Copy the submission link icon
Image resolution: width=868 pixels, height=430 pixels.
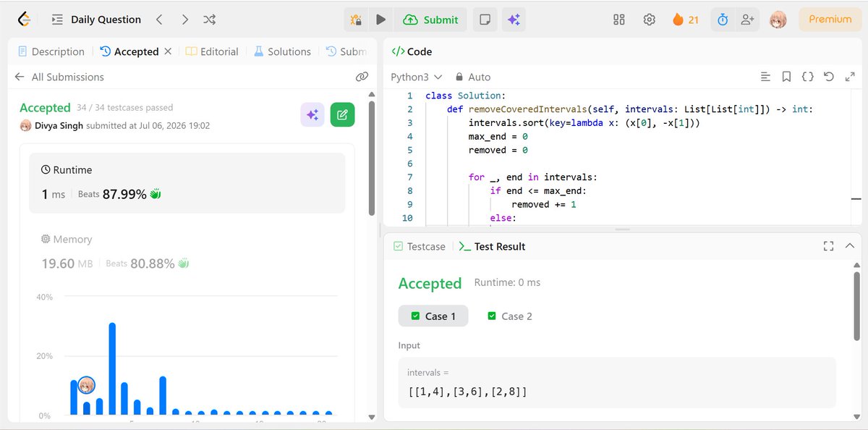pyautogui.click(x=362, y=77)
